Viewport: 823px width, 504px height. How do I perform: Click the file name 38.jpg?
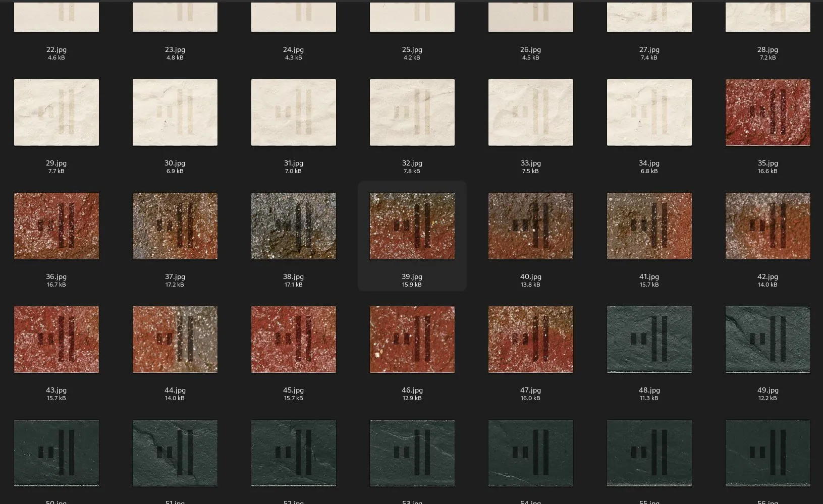(x=294, y=276)
